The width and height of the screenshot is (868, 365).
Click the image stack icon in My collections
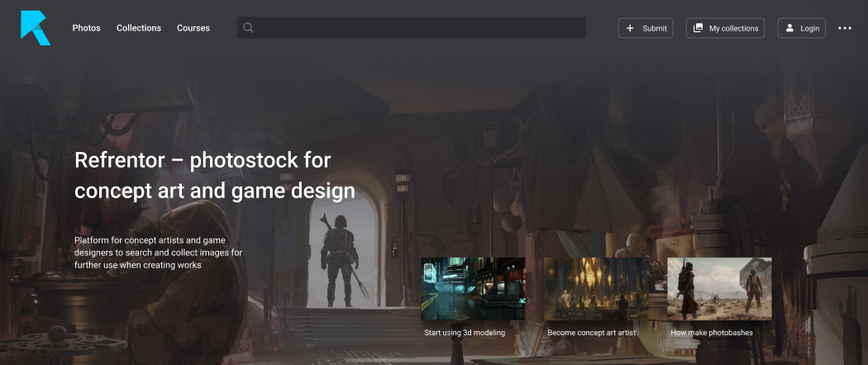pyautogui.click(x=698, y=28)
